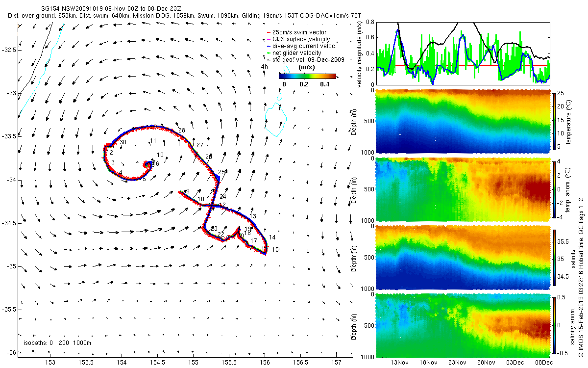Click the longitude tick label 156.5

point(300,363)
